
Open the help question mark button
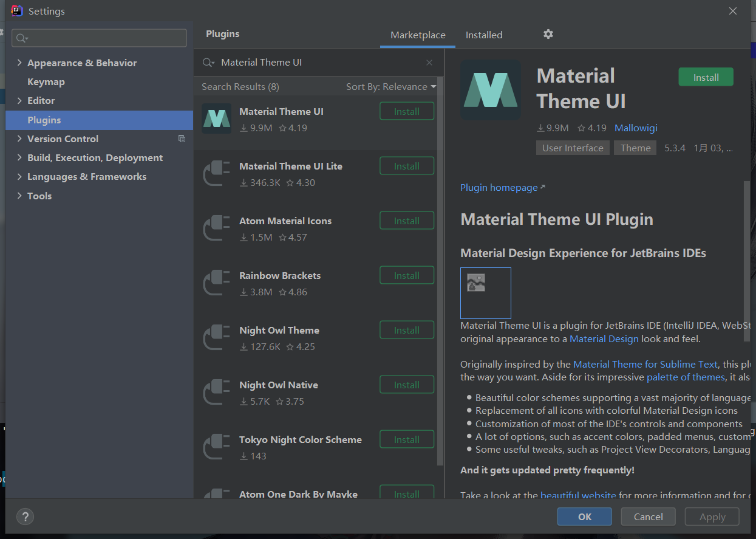[25, 517]
